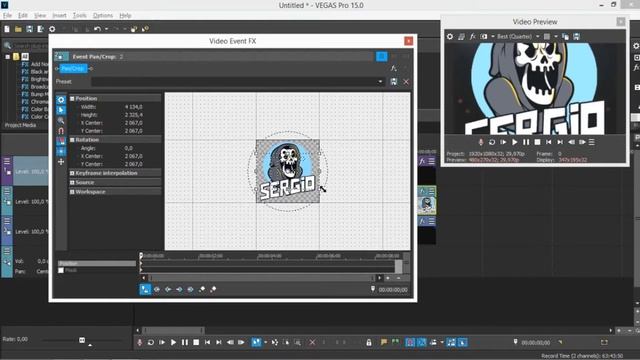This screenshot has height=360, width=640.
Task: Select the Zoom magnifier tool in Pan/Crop
Action: pos(61,120)
